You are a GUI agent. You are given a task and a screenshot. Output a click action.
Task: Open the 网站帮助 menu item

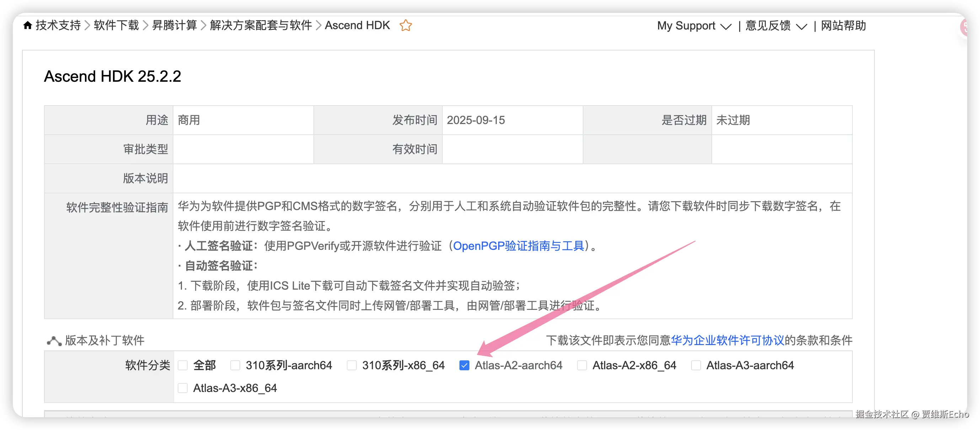(x=843, y=26)
